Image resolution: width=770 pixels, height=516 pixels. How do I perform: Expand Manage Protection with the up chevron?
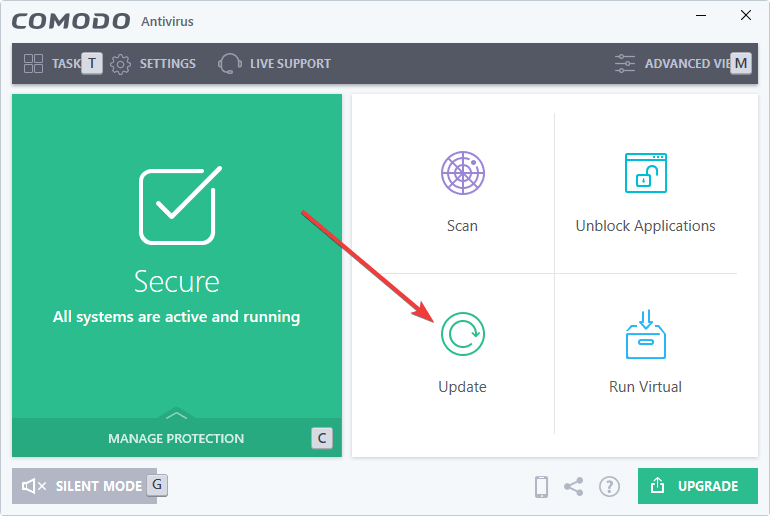pos(176,415)
